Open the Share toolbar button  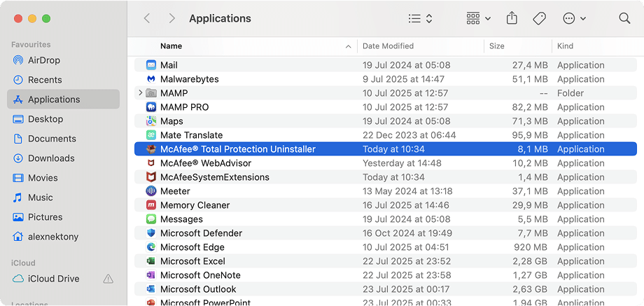point(512,18)
